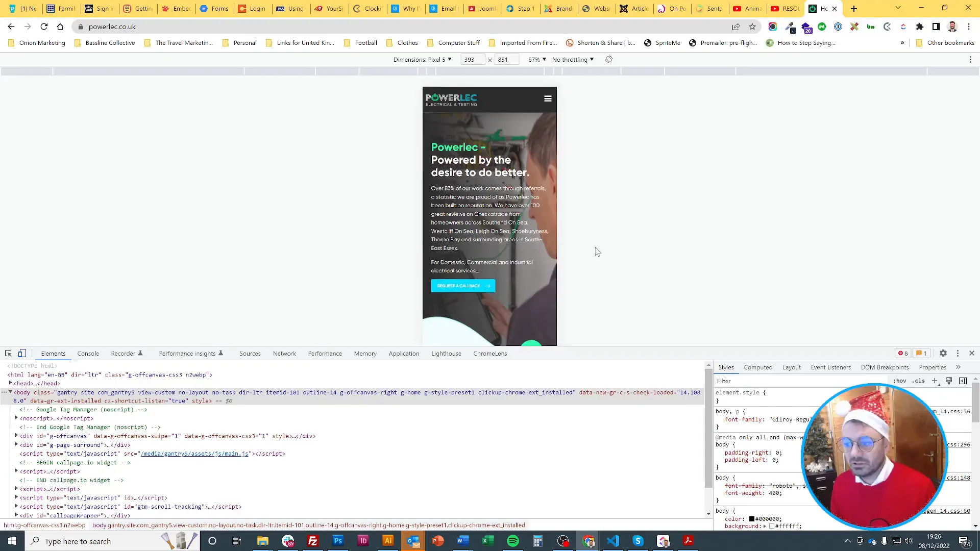
Task: Expand the gtm-scroll-tracking script node
Action: [x=16, y=506]
